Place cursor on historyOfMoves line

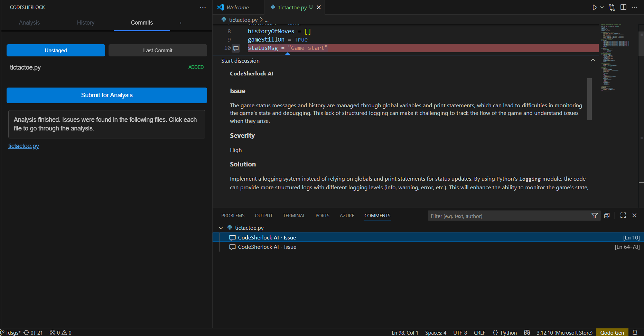pos(279,31)
